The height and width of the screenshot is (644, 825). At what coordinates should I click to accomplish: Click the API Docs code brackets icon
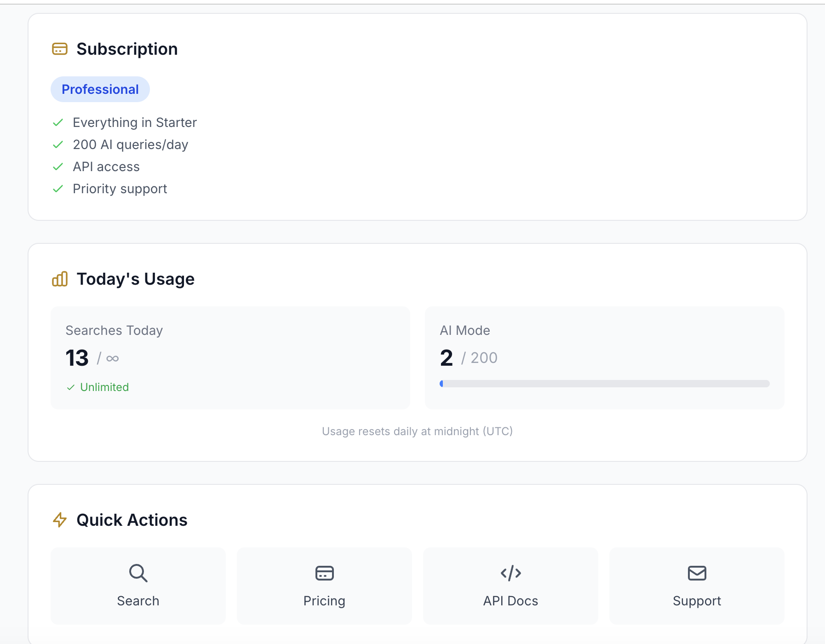[x=510, y=573]
